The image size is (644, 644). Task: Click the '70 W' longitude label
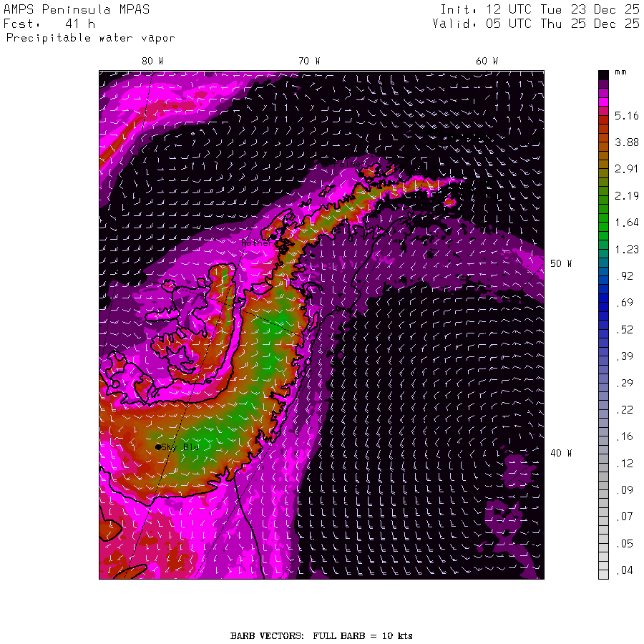tap(309, 62)
